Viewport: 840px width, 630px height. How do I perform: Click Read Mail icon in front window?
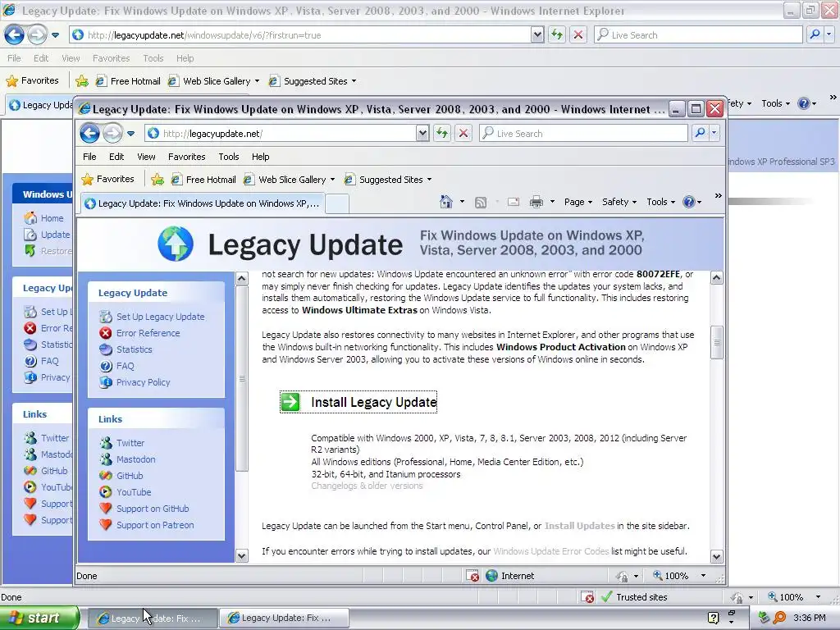coord(514,202)
